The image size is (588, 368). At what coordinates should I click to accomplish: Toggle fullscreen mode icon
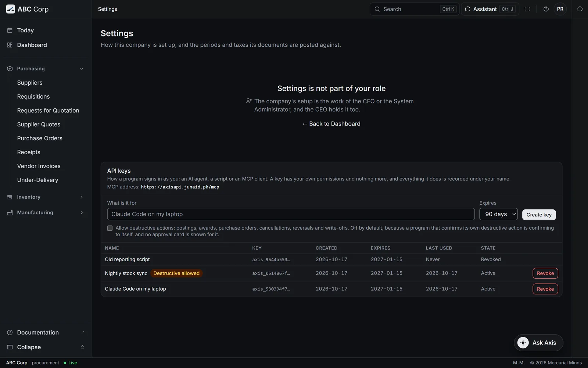[x=527, y=9]
